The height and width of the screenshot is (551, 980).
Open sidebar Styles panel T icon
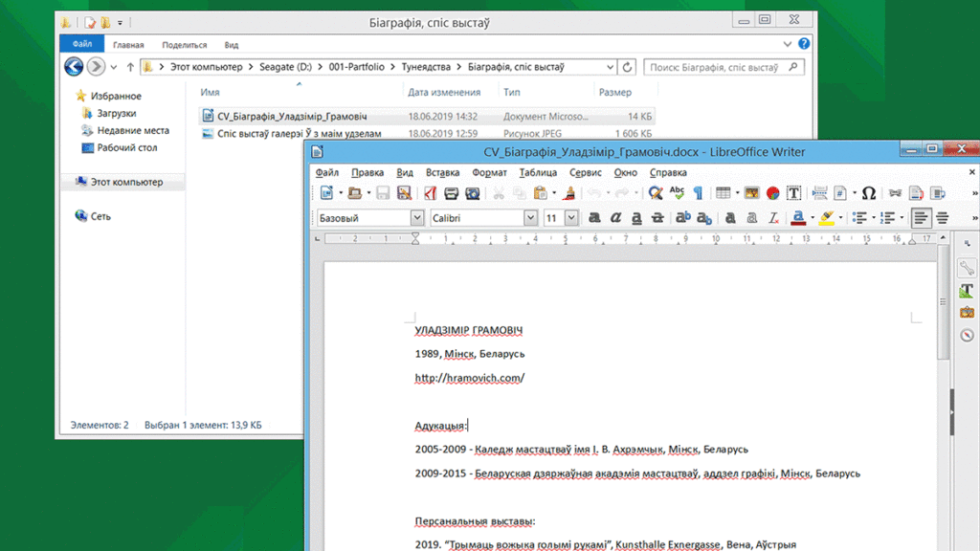coord(967,291)
